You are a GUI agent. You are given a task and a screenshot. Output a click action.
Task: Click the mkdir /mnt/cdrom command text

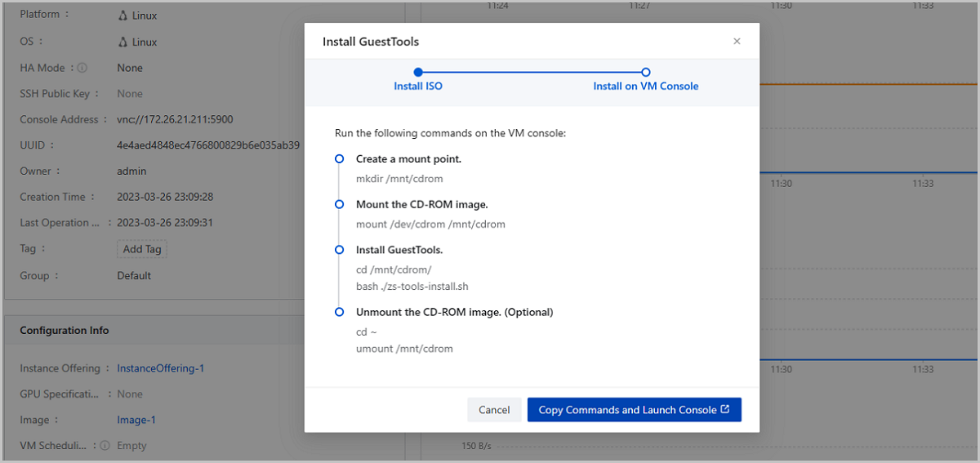pyautogui.click(x=399, y=178)
